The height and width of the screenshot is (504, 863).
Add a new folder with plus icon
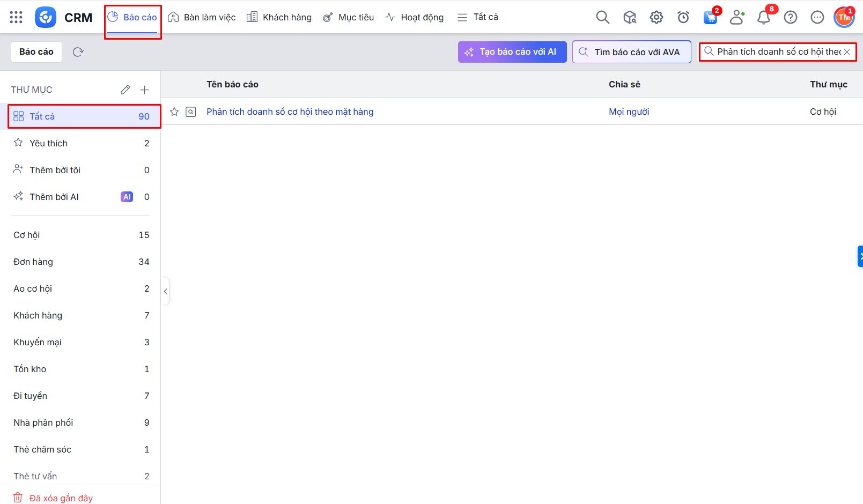[x=144, y=90]
